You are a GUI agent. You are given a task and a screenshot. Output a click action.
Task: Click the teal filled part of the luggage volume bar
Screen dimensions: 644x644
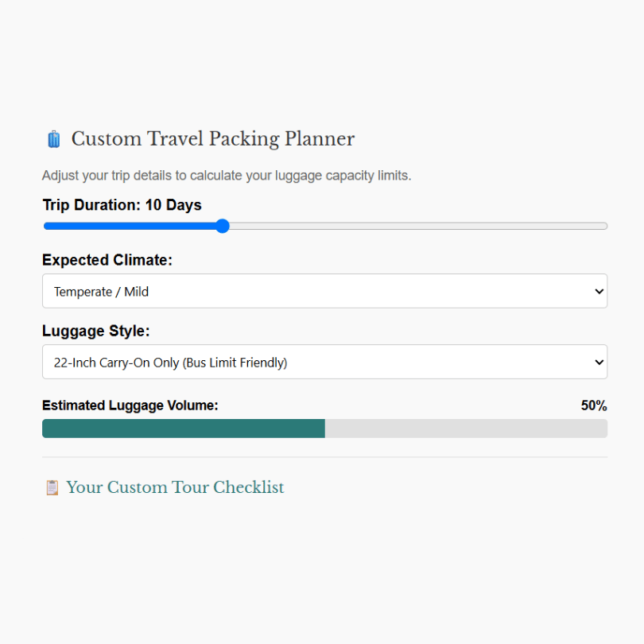184,429
